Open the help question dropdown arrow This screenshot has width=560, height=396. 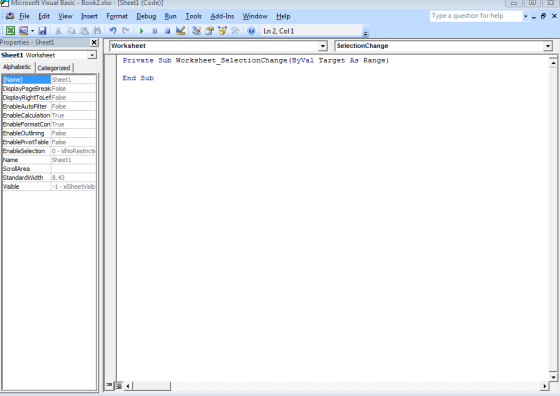tap(525, 16)
